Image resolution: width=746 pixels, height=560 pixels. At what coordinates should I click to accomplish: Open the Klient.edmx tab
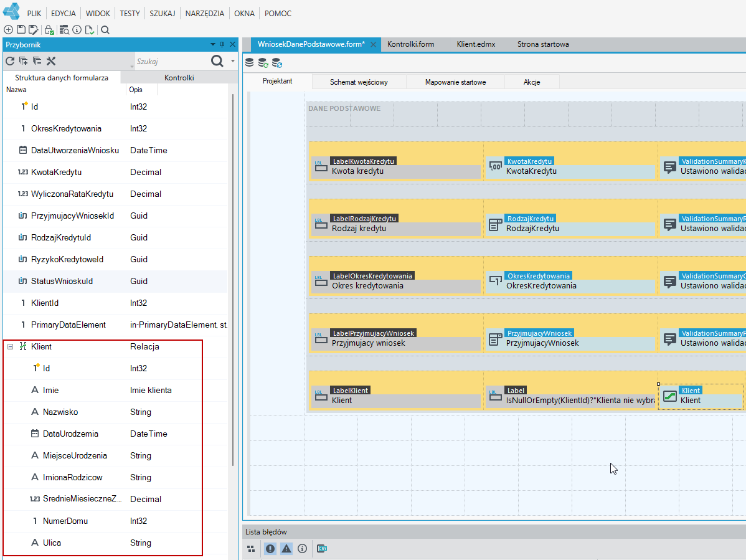pos(476,44)
